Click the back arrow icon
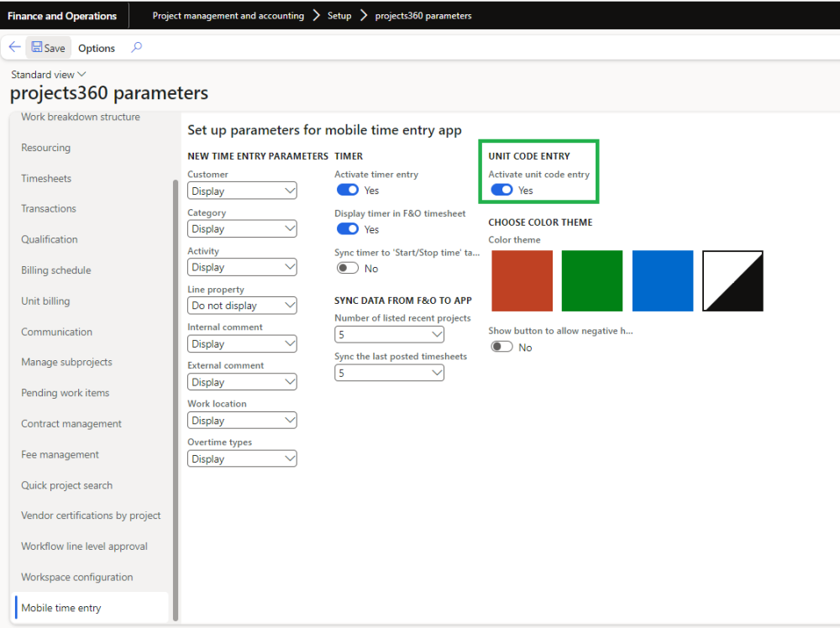 pos(14,47)
